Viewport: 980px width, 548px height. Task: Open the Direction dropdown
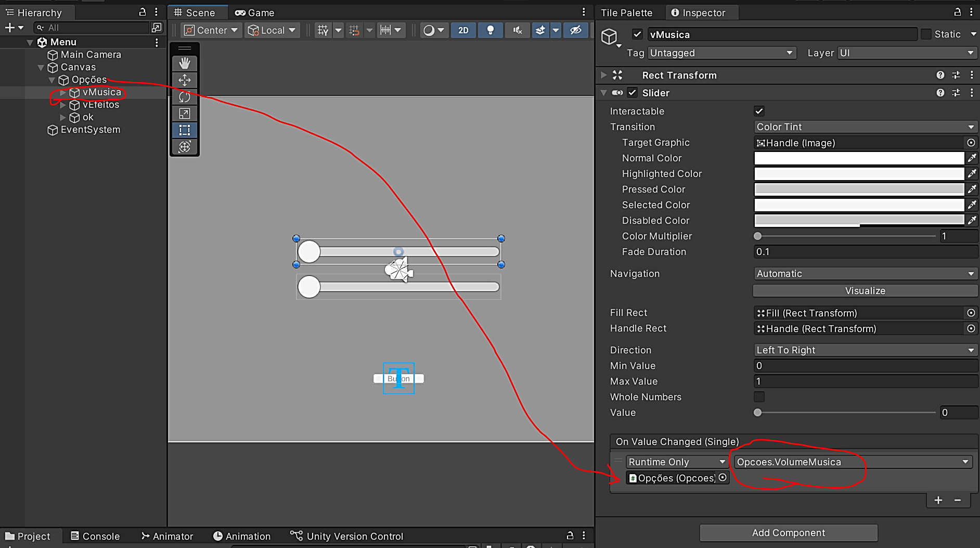click(x=865, y=350)
